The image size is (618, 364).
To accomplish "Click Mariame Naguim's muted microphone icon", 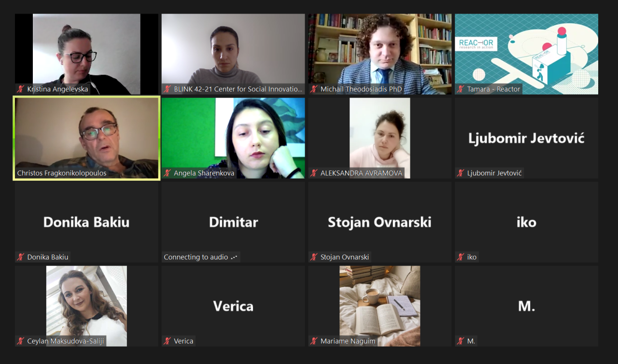I will pos(314,341).
